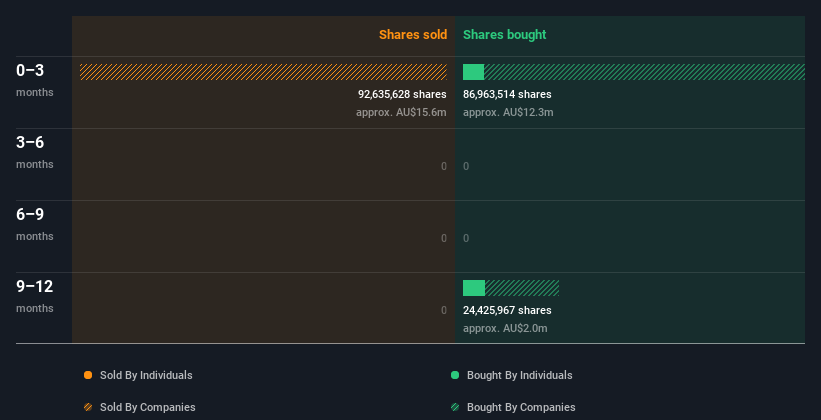Click solid green individuals bar in 0–3 months
The image size is (821, 420).
pyautogui.click(x=473, y=72)
